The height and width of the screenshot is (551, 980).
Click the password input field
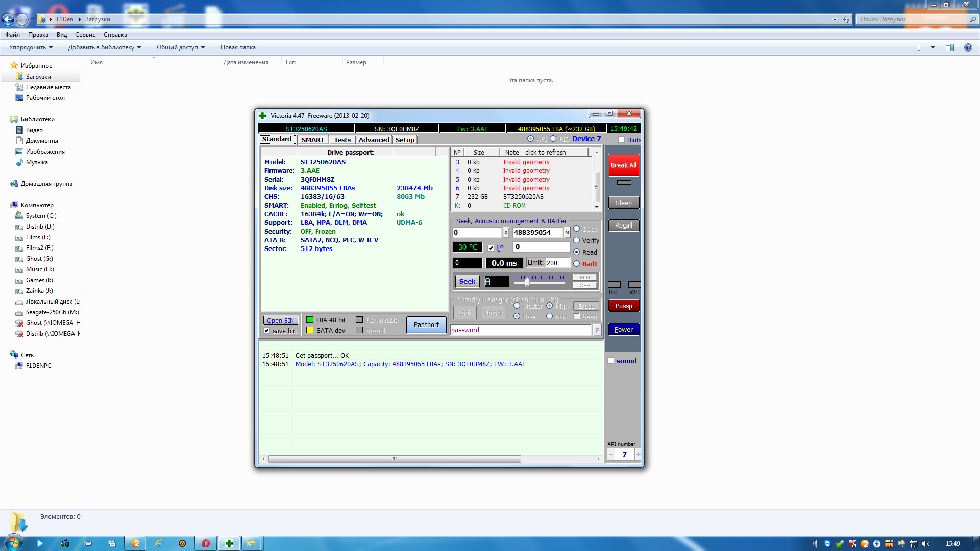click(520, 330)
